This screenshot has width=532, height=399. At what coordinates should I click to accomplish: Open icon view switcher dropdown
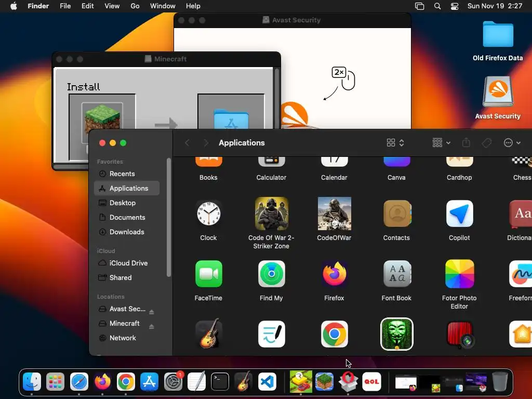tap(395, 143)
